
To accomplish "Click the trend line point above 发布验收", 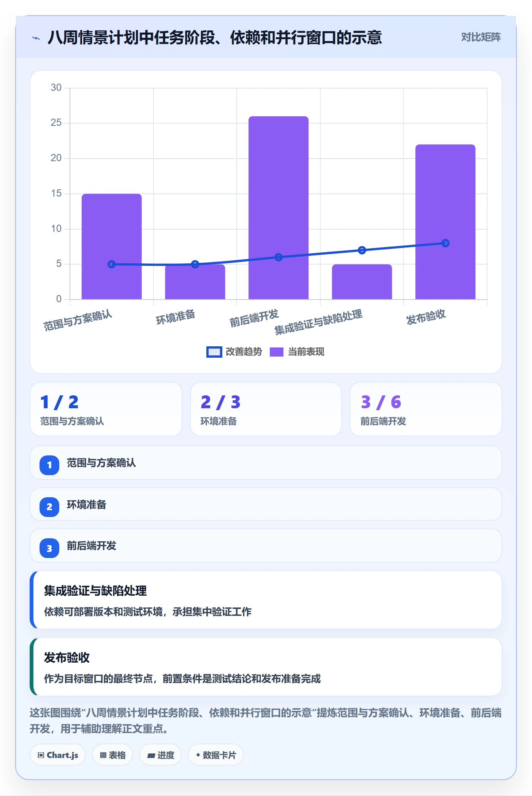I will tap(445, 243).
